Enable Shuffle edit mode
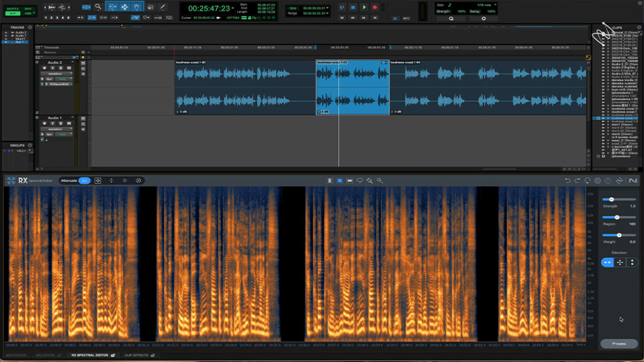This screenshot has width=644, height=362. coord(11,8)
